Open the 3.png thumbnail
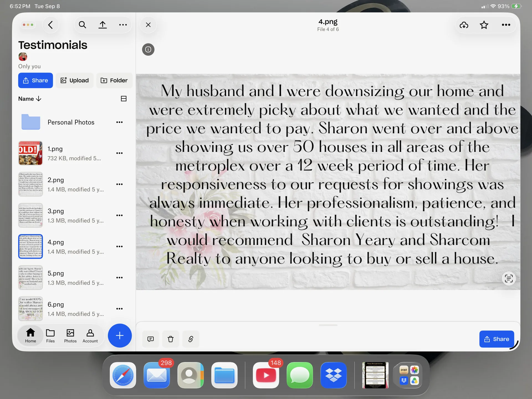Image resolution: width=532 pixels, height=399 pixels. [x=30, y=215]
